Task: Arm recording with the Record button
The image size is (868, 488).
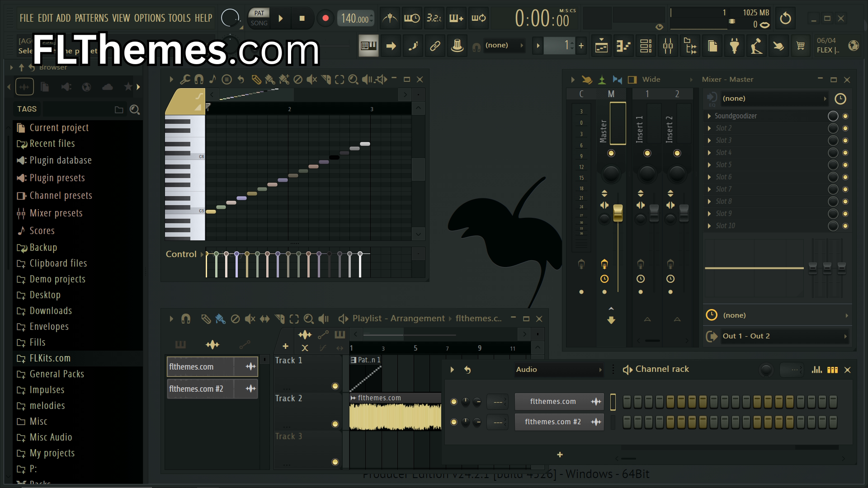Action: pos(325,19)
